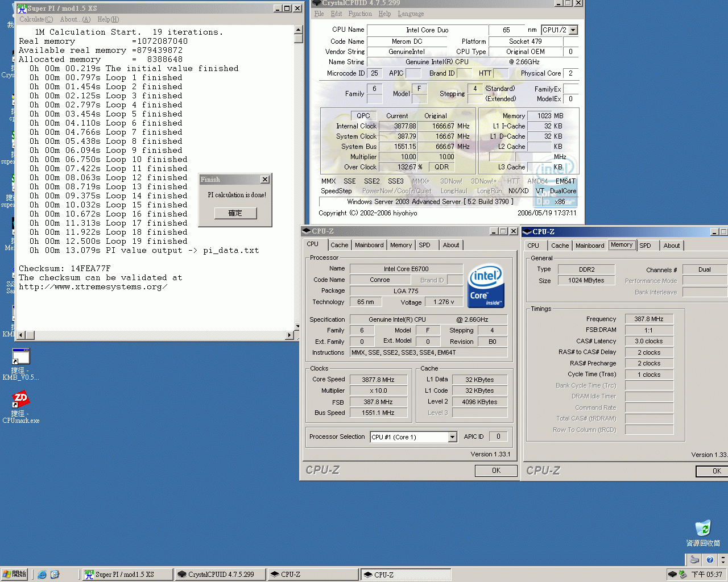Expand the Processor Selection combo box
Screen dimensions: 728x582
coord(453,437)
